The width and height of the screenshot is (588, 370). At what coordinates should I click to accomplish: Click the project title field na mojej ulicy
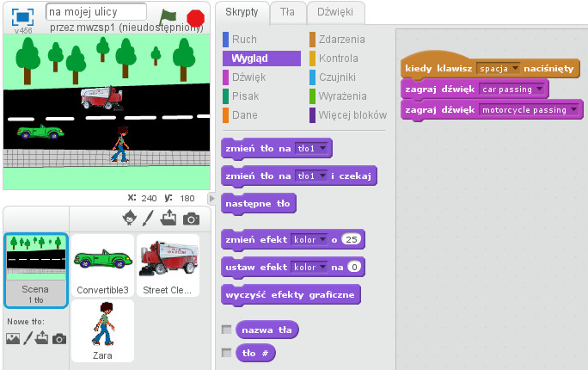click(x=96, y=12)
